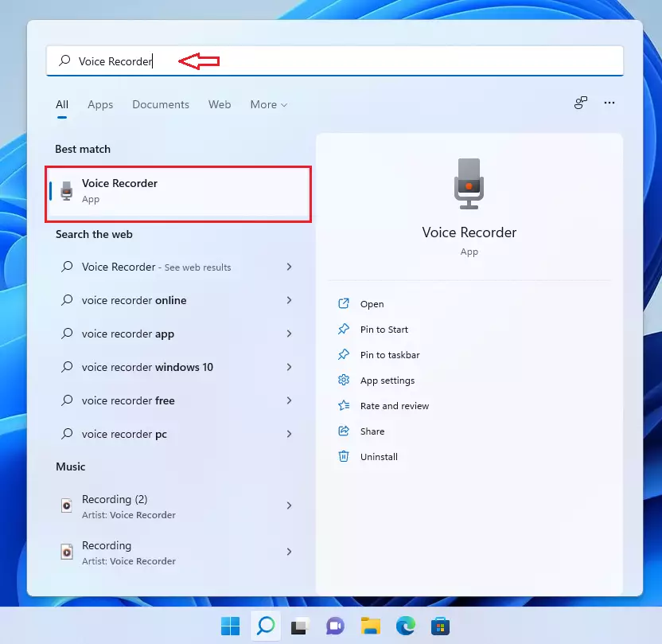Open the three-dot options menu
The height and width of the screenshot is (644, 662).
pyautogui.click(x=609, y=103)
